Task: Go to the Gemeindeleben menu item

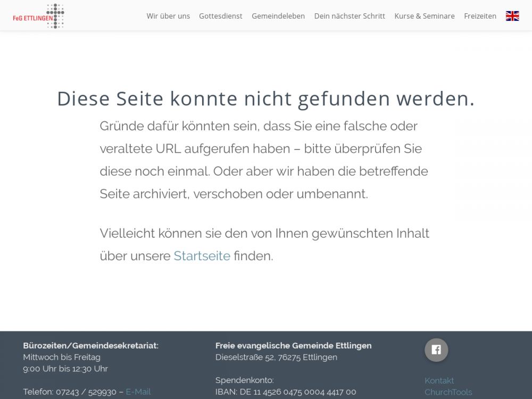Action: coord(278,16)
